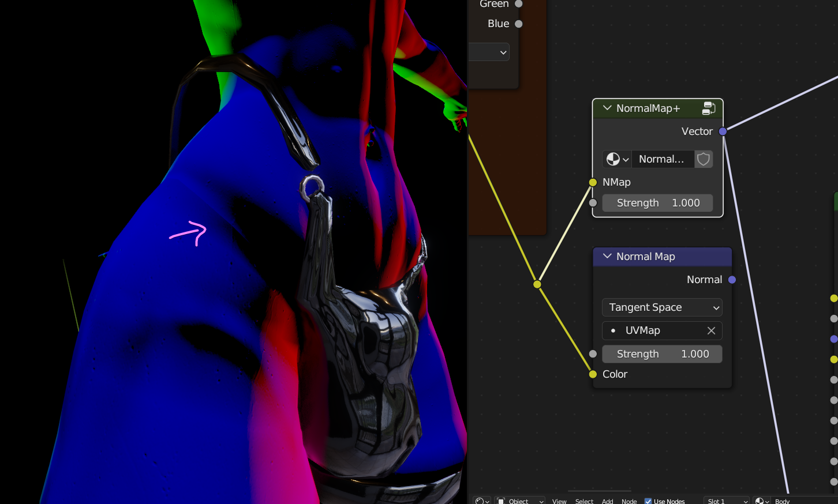Viewport: 838px width, 504px height.
Task: Open the Add menu
Action: point(608,501)
